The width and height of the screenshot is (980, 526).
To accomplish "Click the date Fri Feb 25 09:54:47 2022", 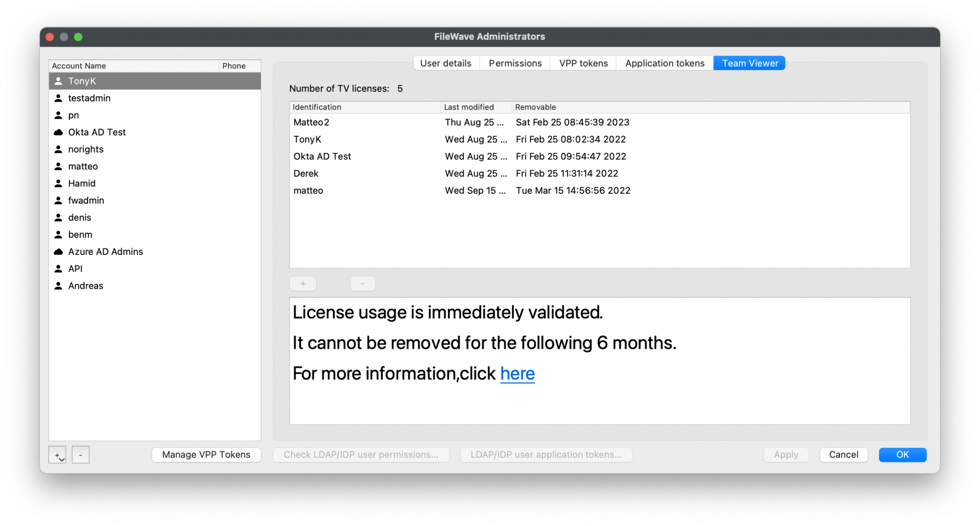I will click(x=571, y=156).
